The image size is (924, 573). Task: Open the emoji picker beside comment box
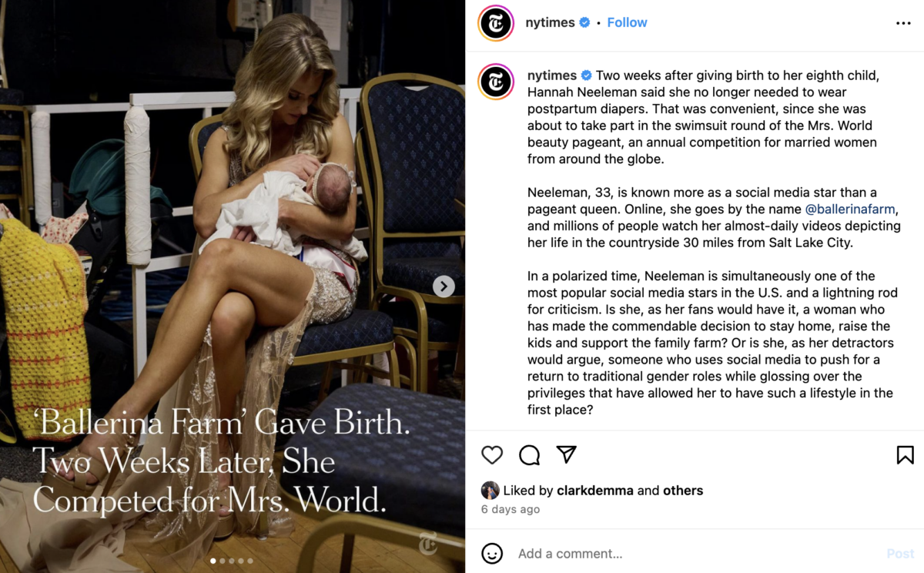pos(492,553)
